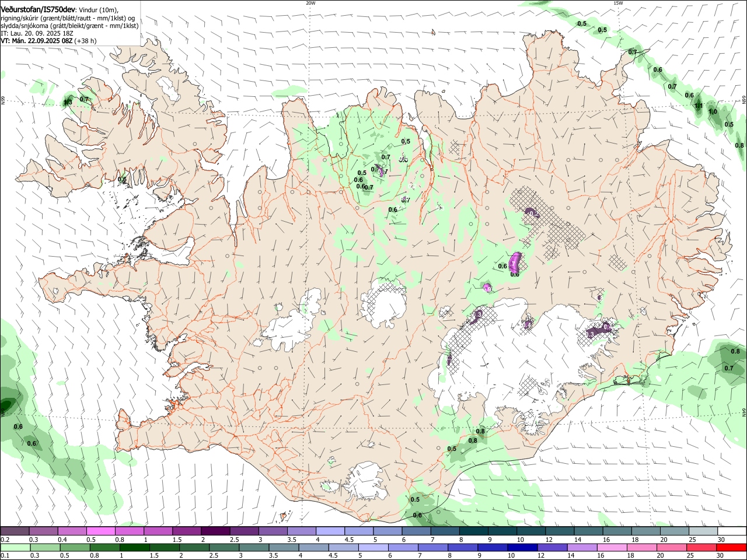Select the upper scale swatch between 0.3 and 0.4
747x560 pixels.
click(44, 531)
